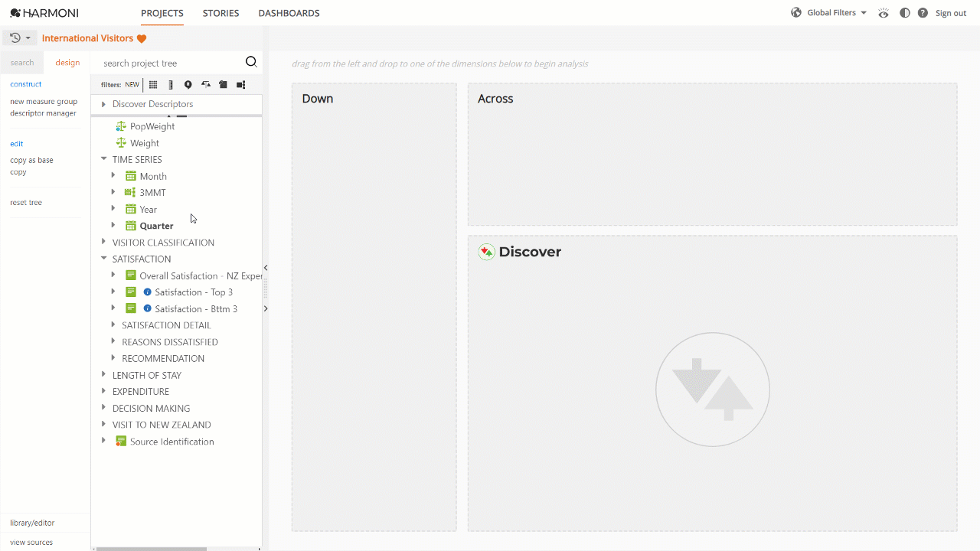Collapse the TIME SERIES group
This screenshot has height=551, width=980.
tap(104, 159)
